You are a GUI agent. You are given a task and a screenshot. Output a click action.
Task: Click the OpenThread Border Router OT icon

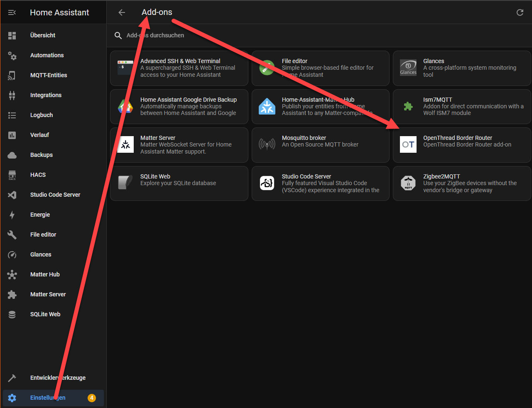pyautogui.click(x=408, y=144)
